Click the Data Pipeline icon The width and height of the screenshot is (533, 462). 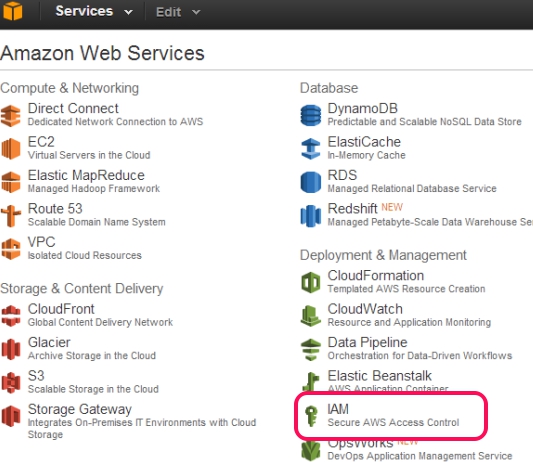(x=311, y=349)
